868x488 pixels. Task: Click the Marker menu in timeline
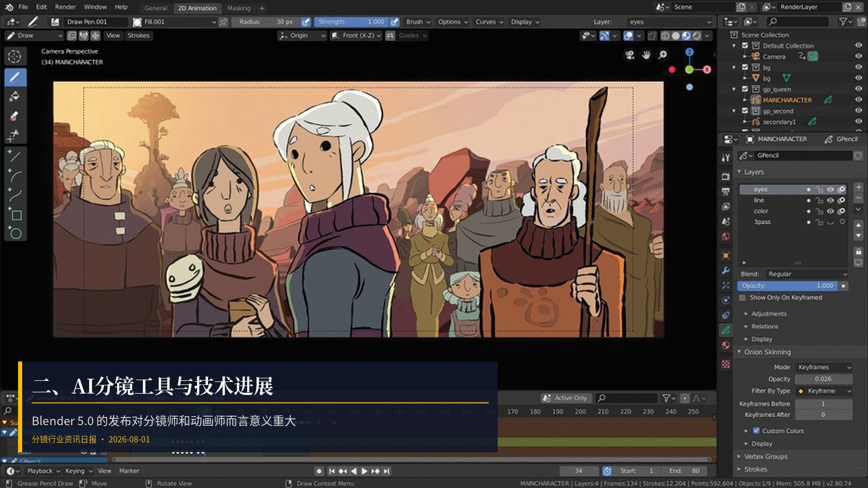[129, 471]
